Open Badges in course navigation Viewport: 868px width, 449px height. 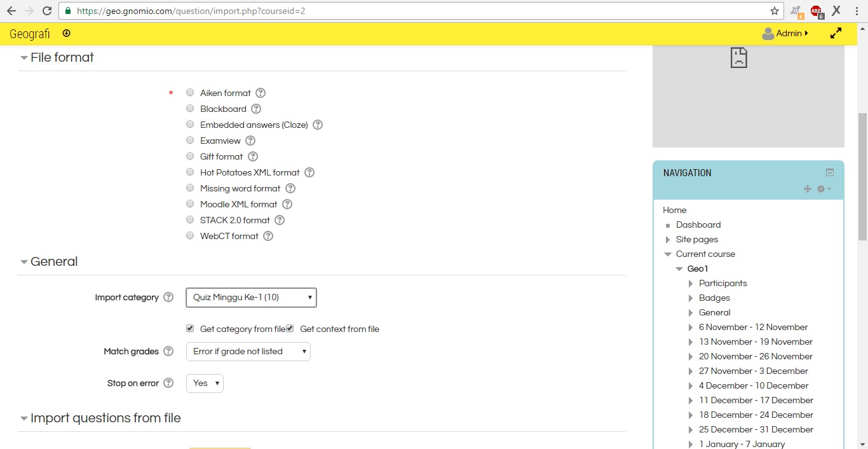pos(714,298)
